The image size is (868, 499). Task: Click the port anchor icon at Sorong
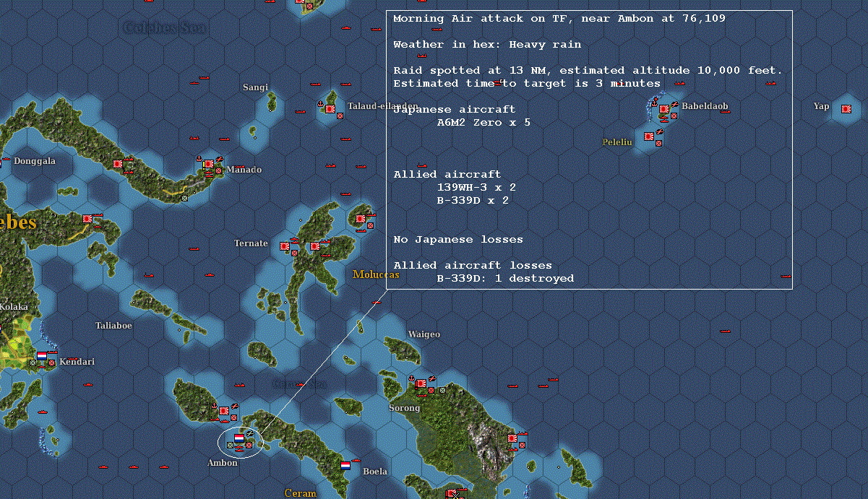[411, 378]
